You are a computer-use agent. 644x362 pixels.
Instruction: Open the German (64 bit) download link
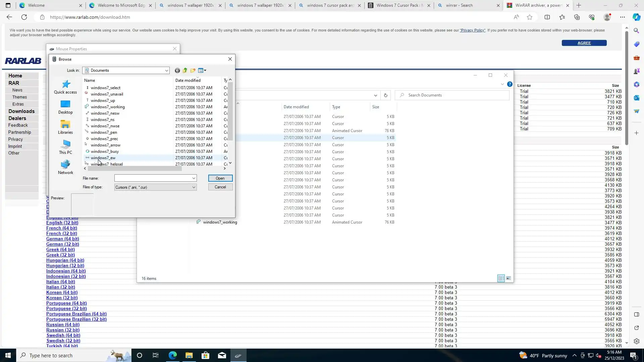[63, 239]
